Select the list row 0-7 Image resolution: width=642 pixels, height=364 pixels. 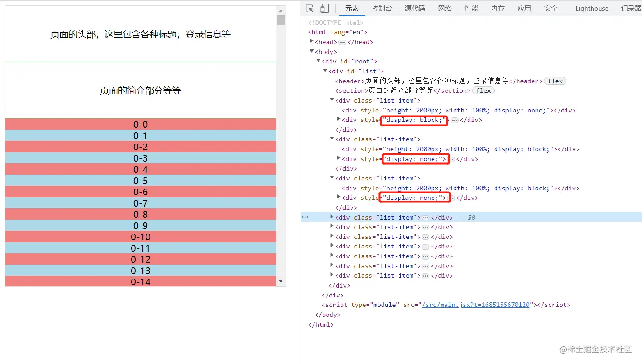(141, 203)
